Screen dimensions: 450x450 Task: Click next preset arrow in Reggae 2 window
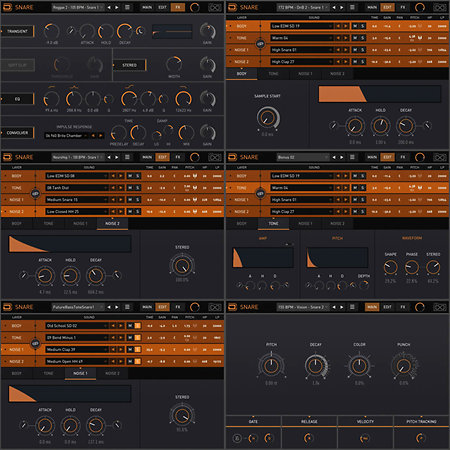(117, 7)
